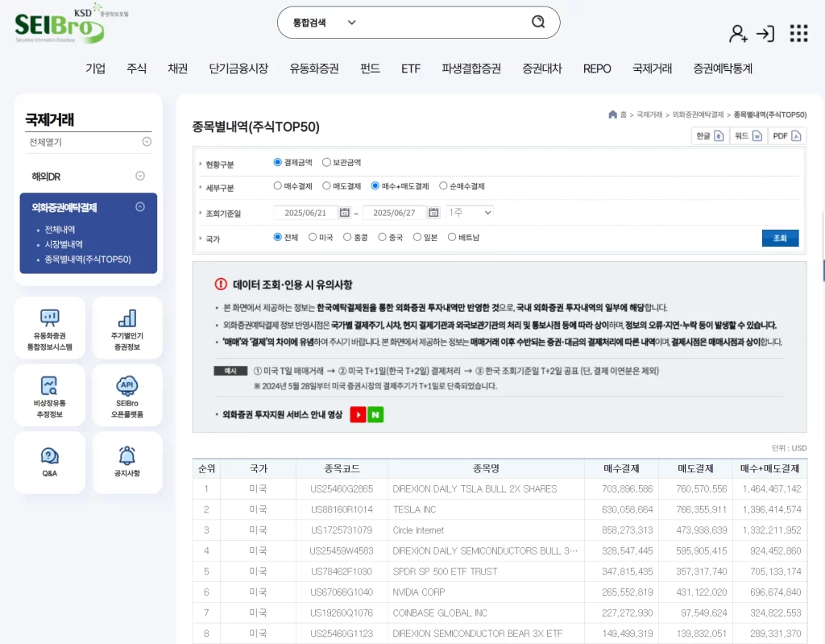This screenshot has width=825, height=644.
Task: Click the search magnifier icon
Action: click(x=538, y=23)
